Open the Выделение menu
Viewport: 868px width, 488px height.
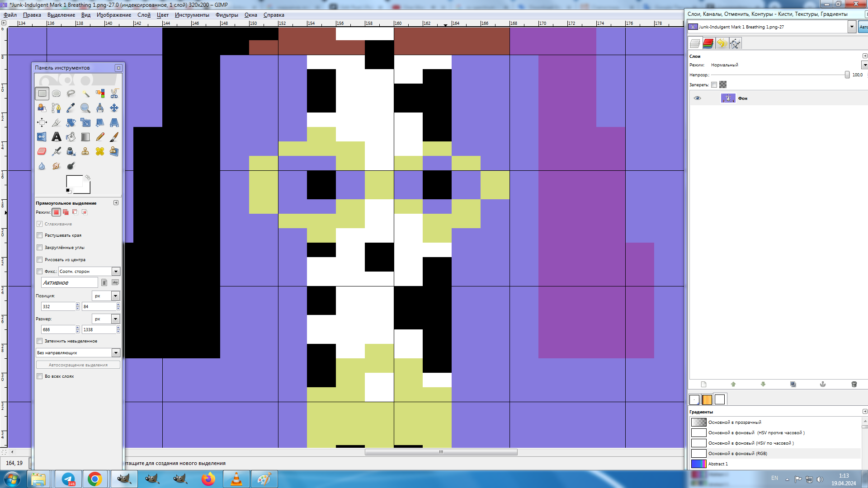(x=61, y=15)
